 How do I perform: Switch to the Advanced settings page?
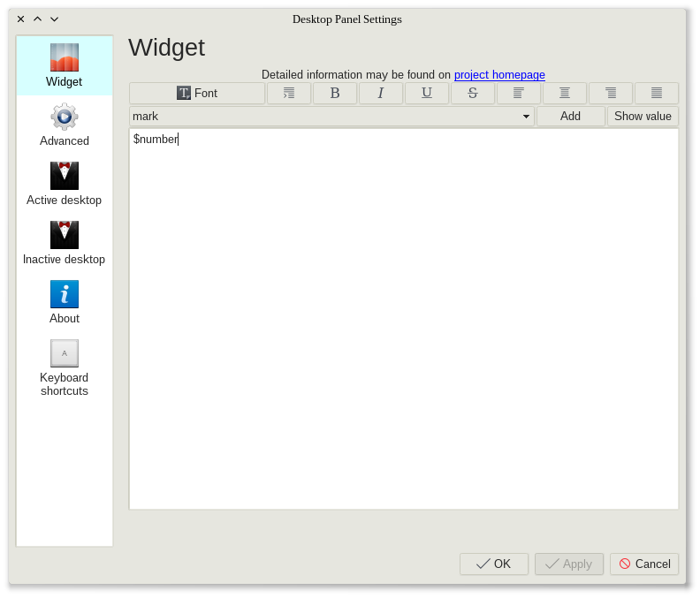point(65,125)
